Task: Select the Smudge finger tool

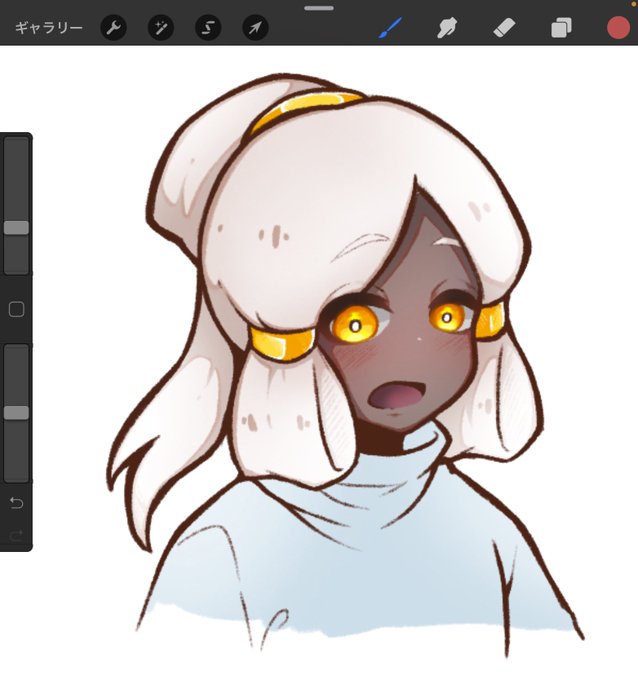Action: pos(447,28)
